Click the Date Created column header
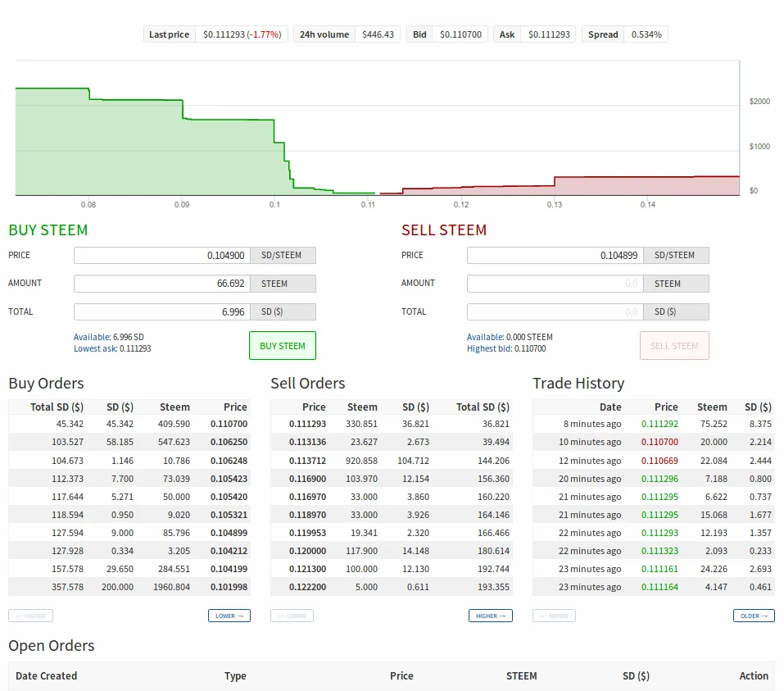The width and height of the screenshot is (784, 691). (x=46, y=675)
